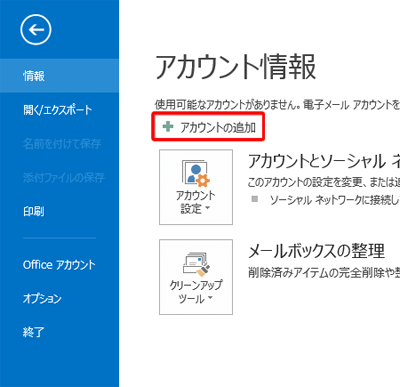400x387 pixels.
Task: Click the account settings person-gear icon
Action: [x=196, y=173]
